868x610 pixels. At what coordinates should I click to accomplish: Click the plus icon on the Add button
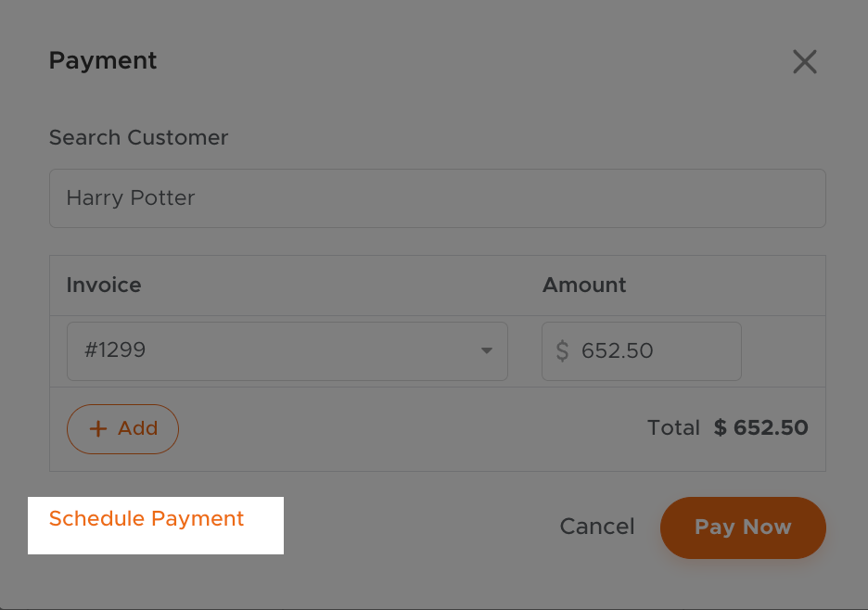point(98,429)
